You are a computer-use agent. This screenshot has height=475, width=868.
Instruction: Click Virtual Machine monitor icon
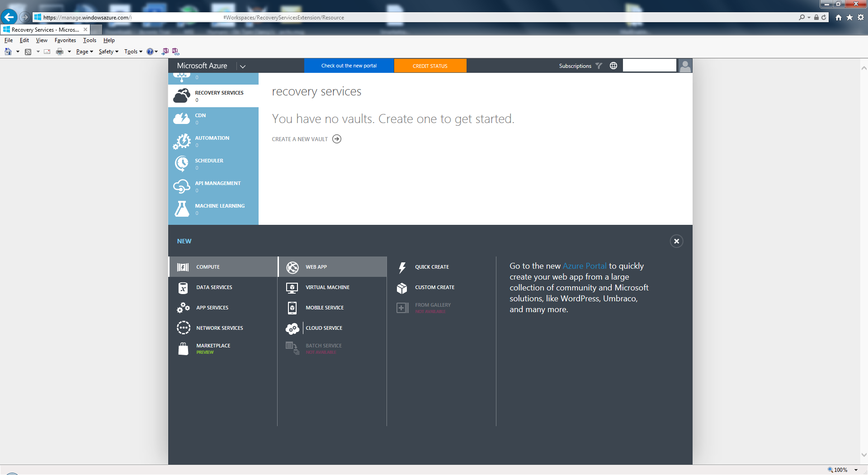pos(292,288)
